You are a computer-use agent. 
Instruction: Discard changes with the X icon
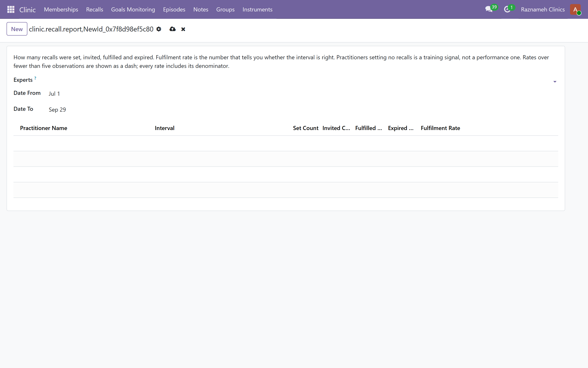(183, 29)
